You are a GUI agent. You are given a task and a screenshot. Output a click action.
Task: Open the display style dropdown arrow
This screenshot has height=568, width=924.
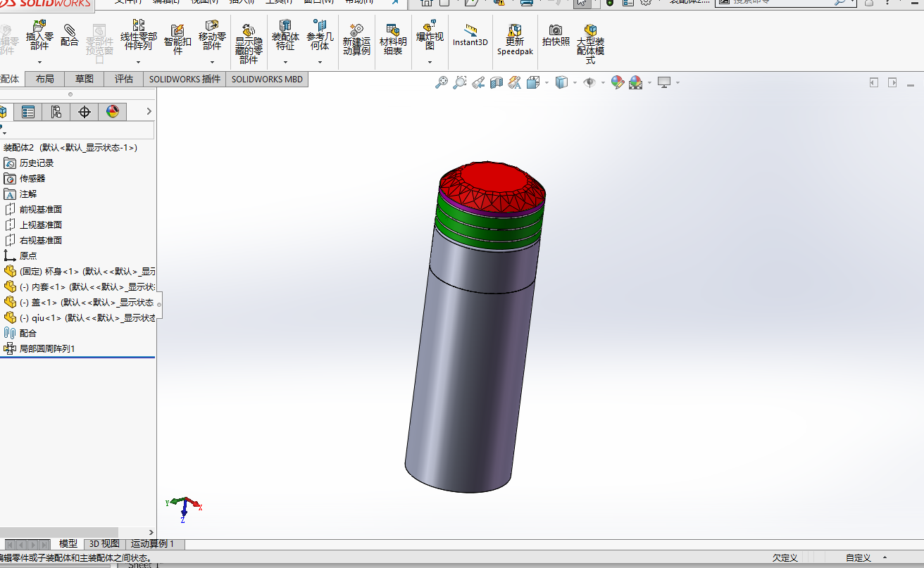tap(575, 83)
